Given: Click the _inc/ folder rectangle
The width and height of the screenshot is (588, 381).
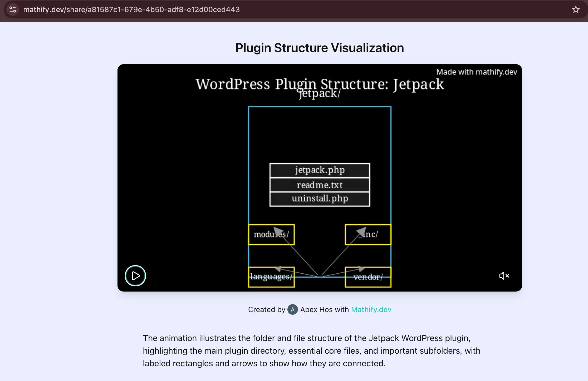Looking at the screenshot, I should (x=368, y=234).
